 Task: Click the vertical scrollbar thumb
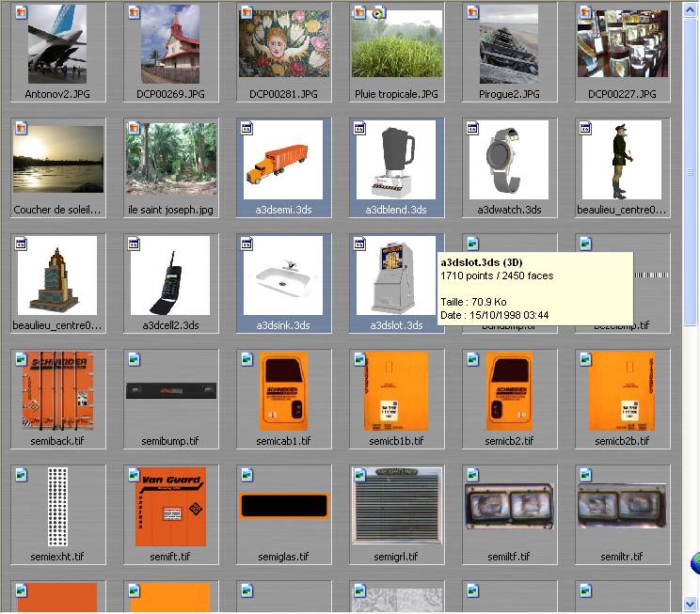click(691, 171)
